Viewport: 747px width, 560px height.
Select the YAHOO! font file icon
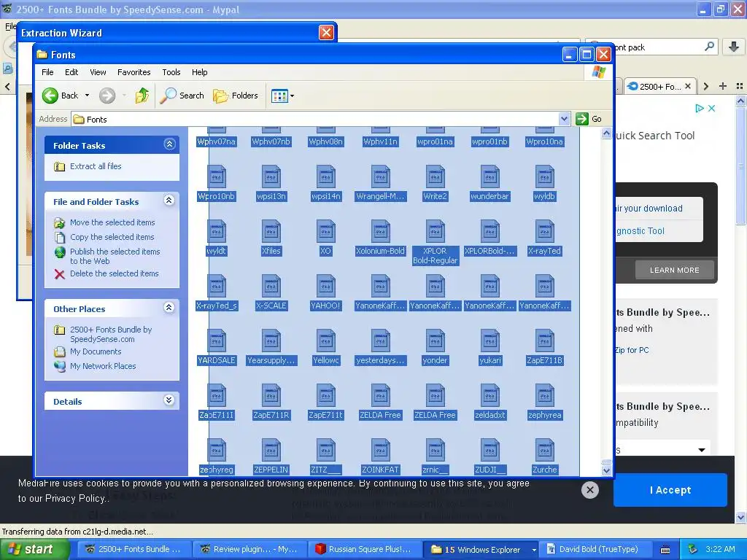coord(326,287)
